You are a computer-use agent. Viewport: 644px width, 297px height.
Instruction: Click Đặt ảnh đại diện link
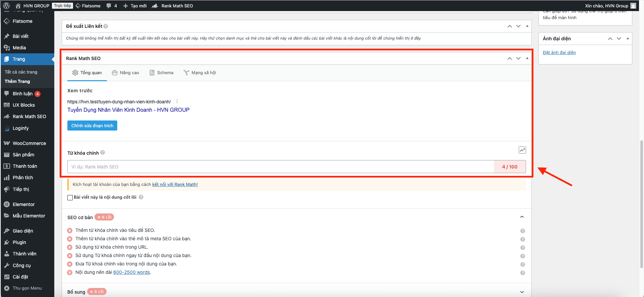point(559,52)
